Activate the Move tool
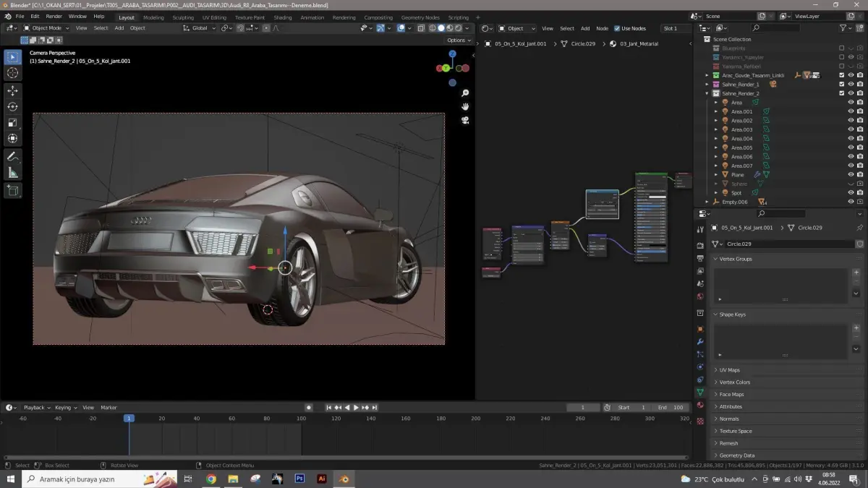This screenshot has width=868, height=488. pos(12,90)
